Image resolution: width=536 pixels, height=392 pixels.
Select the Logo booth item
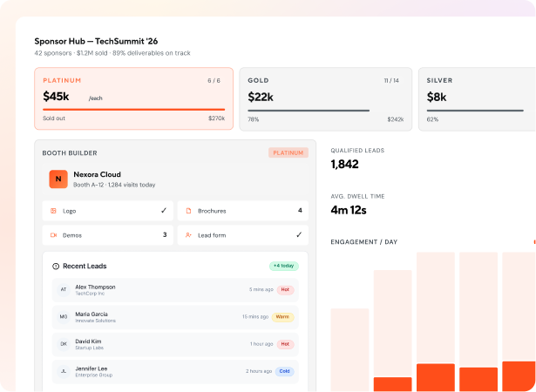pyautogui.click(x=108, y=211)
